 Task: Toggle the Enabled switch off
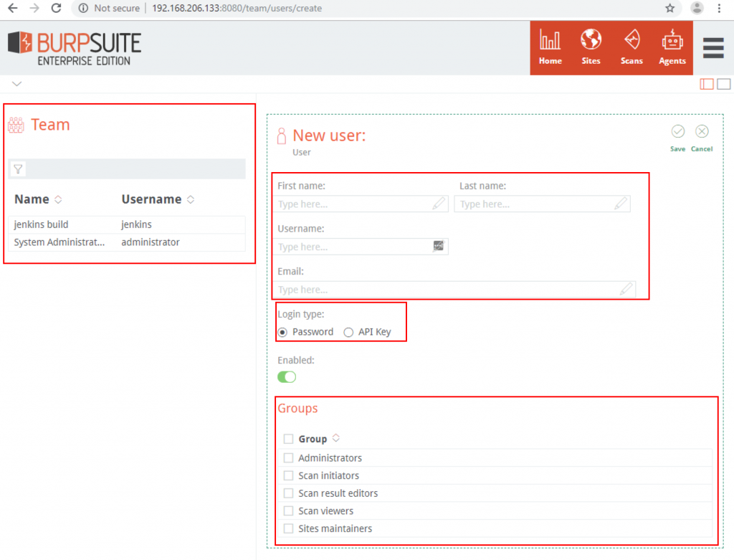pos(287,377)
